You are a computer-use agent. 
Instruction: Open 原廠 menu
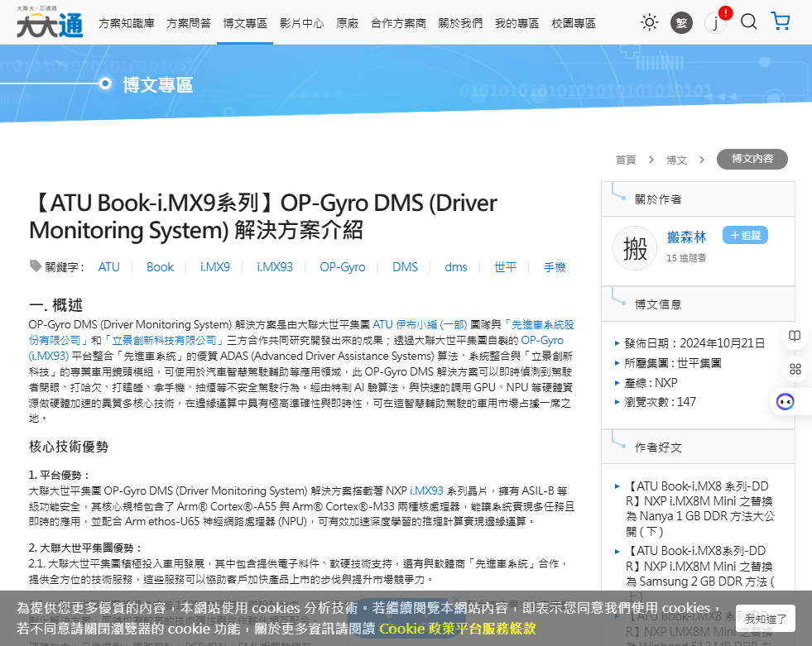click(x=347, y=23)
